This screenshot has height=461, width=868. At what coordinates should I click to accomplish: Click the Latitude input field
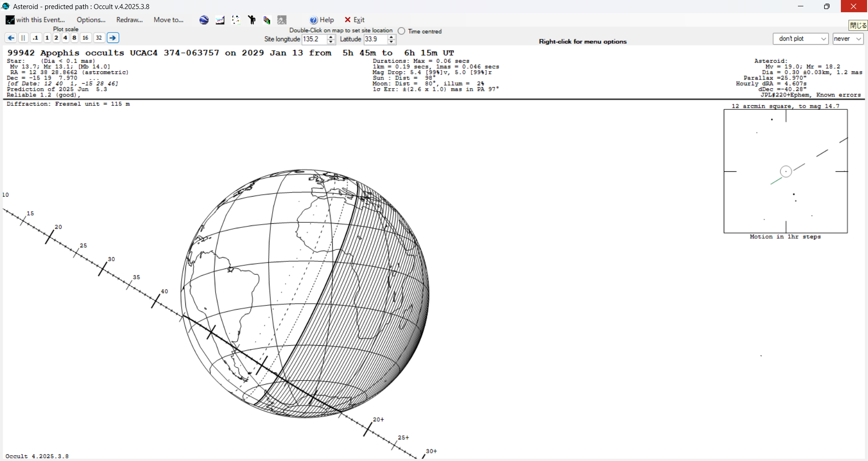(375, 39)
